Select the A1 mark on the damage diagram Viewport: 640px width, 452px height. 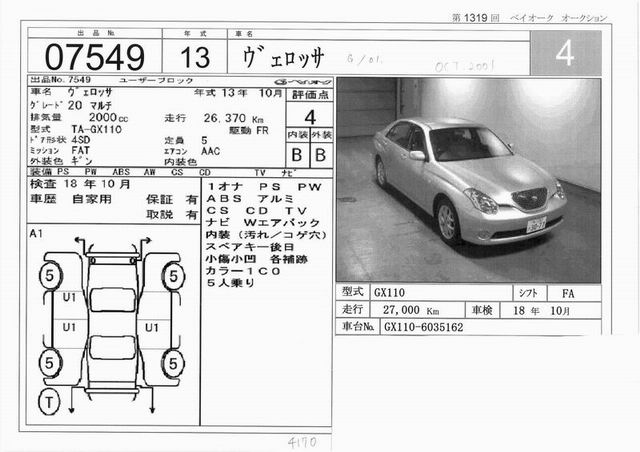(36, 234)
